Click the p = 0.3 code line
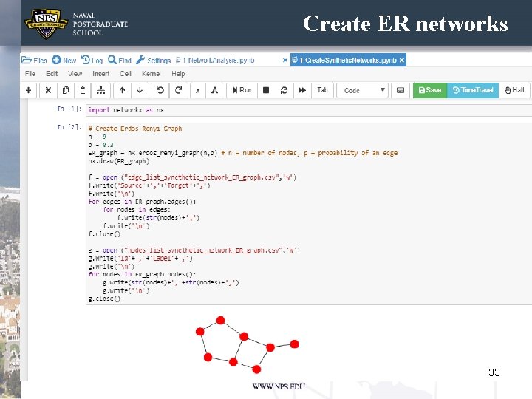 pos(100,145)
